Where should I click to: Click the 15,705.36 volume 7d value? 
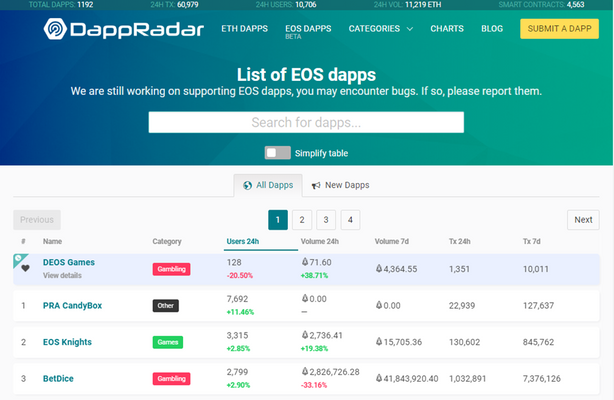click(x=399, y=342)
